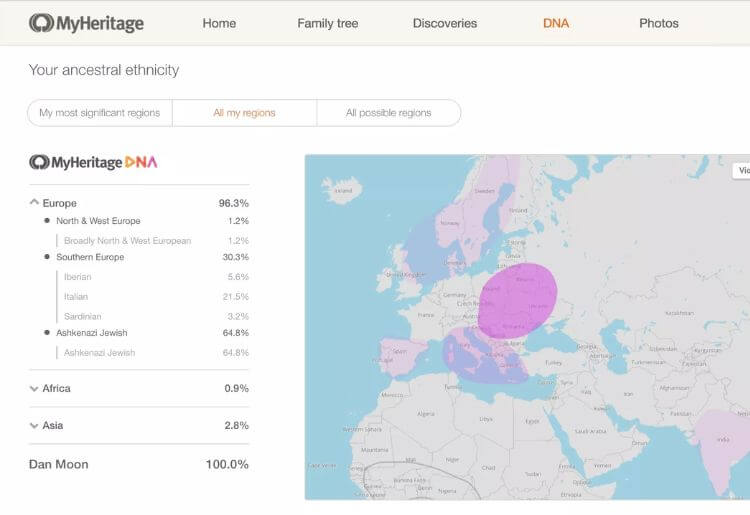The image size is (750, 515).
Task: Collapse the Europe region section
Action: [x=35, y=203]
